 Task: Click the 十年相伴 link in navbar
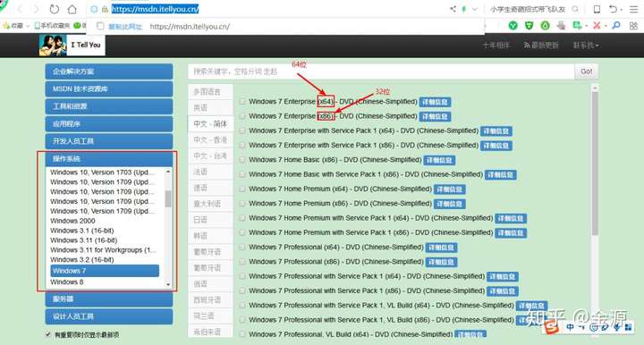click(x=496, y=45)
